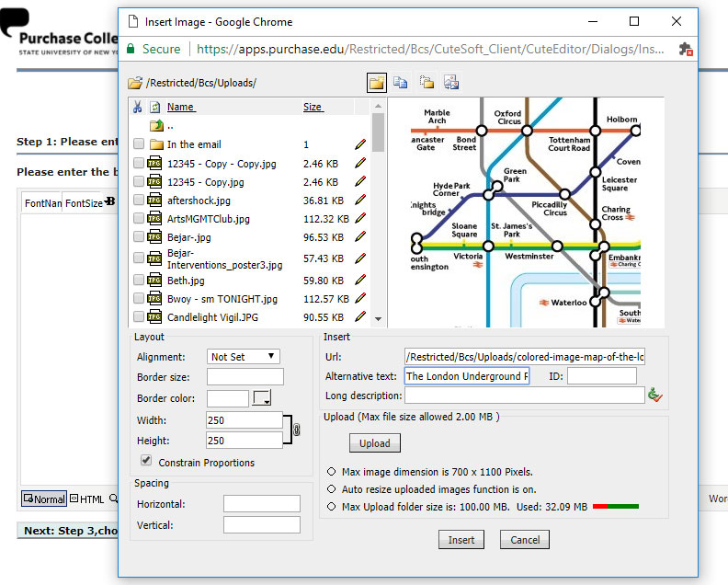This screenshot has height=585, width=728.
Task: Click pencil icon for Candlelight Vigil.JPG
Action: pos(360,317)
